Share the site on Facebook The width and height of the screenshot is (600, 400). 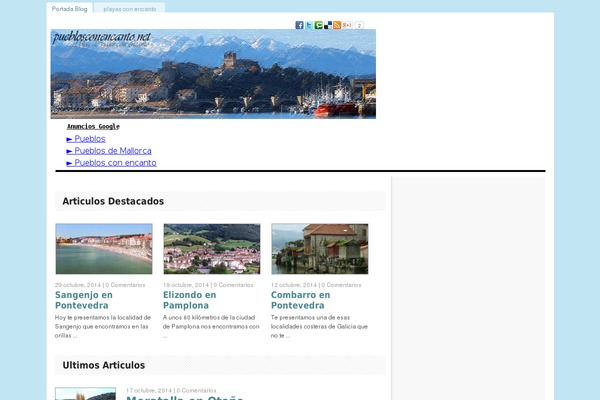click(299, 25)
